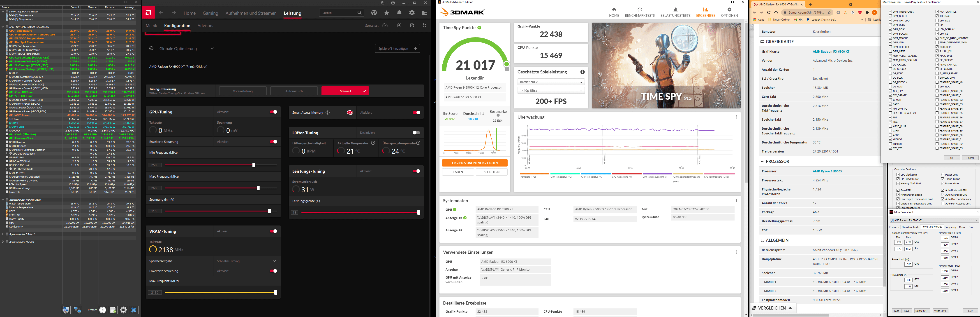Image resolution: width=980 pixels, height=317 pixels.
Task: Select Automatisch tuning control
Action: pos(294,91)
